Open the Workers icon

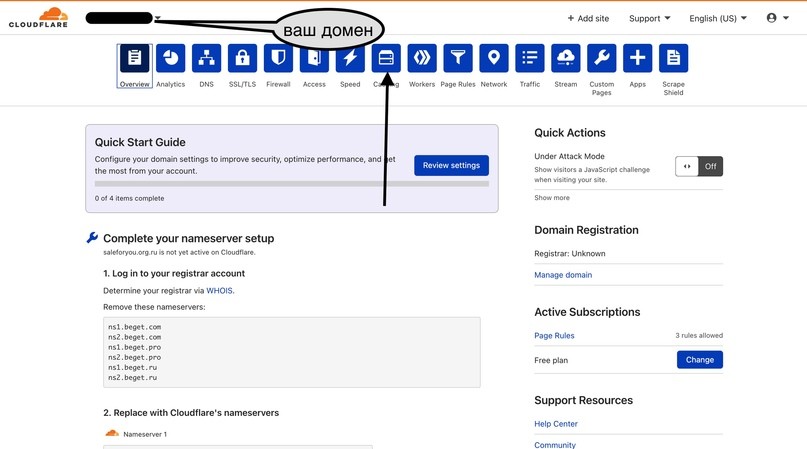coord(422,58)
